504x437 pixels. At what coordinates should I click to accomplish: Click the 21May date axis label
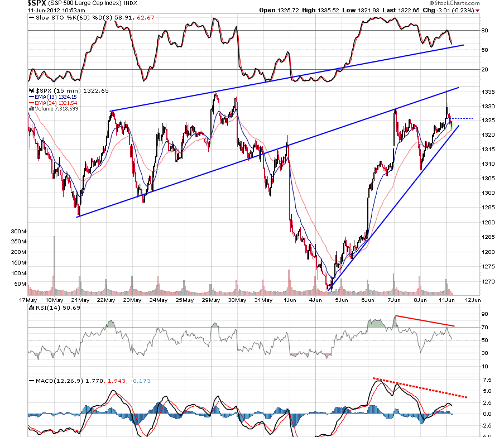click(80, 300)
